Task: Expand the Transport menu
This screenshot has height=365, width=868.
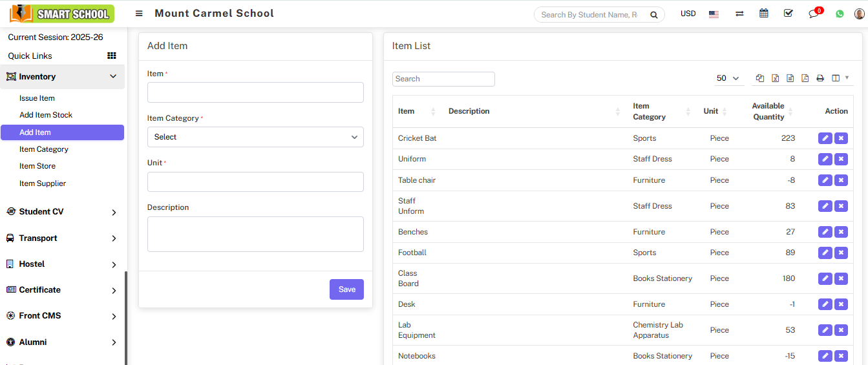Action: click(x=62, y=238)
